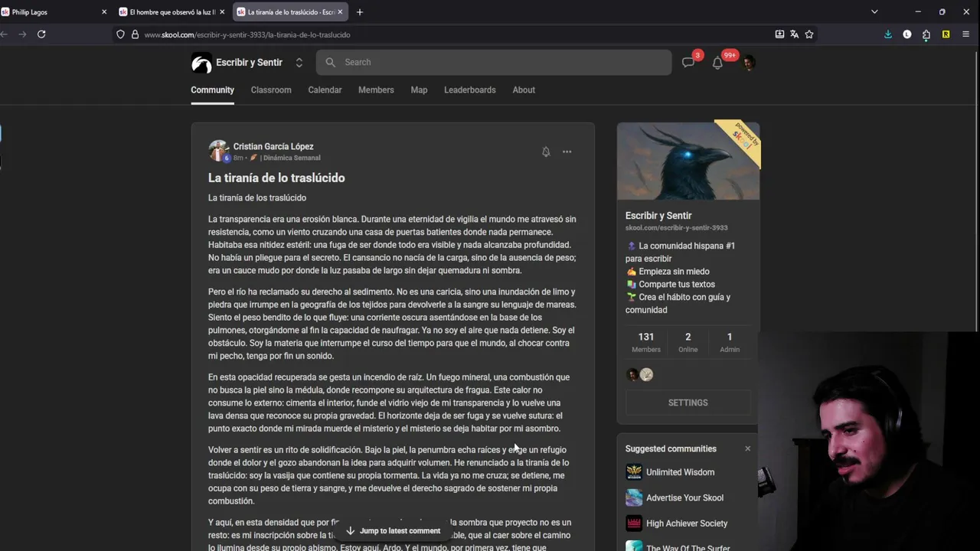Open Cristian García López profile name link

[x=273, y=146]
